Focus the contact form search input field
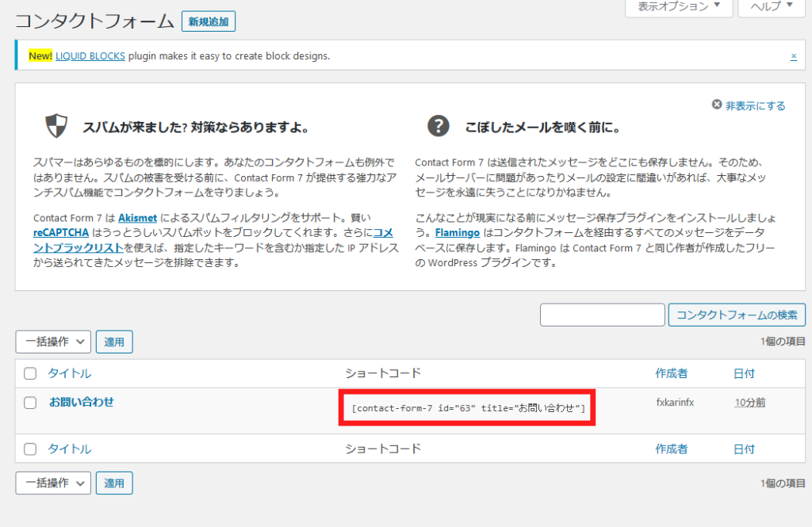The image size is (812, 527). (603, 315)
